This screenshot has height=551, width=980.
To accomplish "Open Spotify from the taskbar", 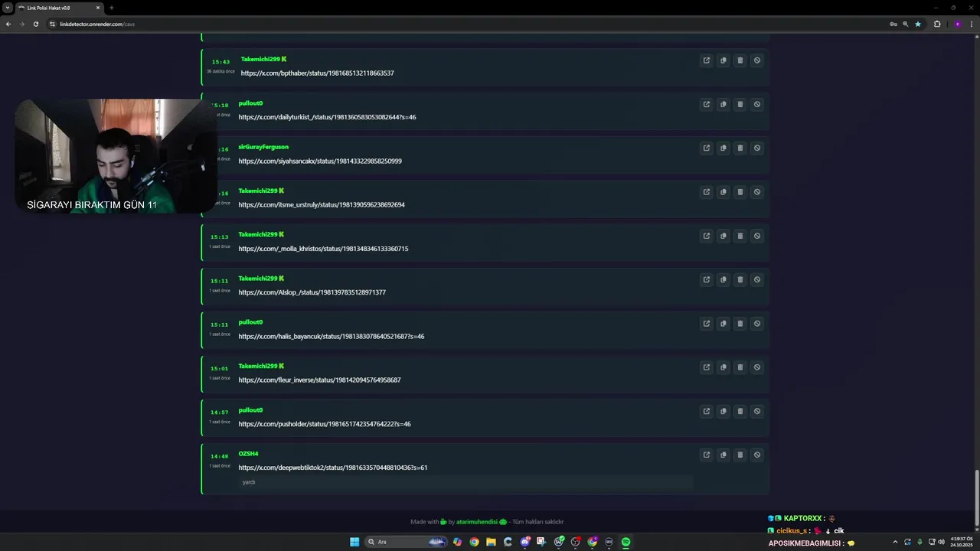I will (626, 542).
